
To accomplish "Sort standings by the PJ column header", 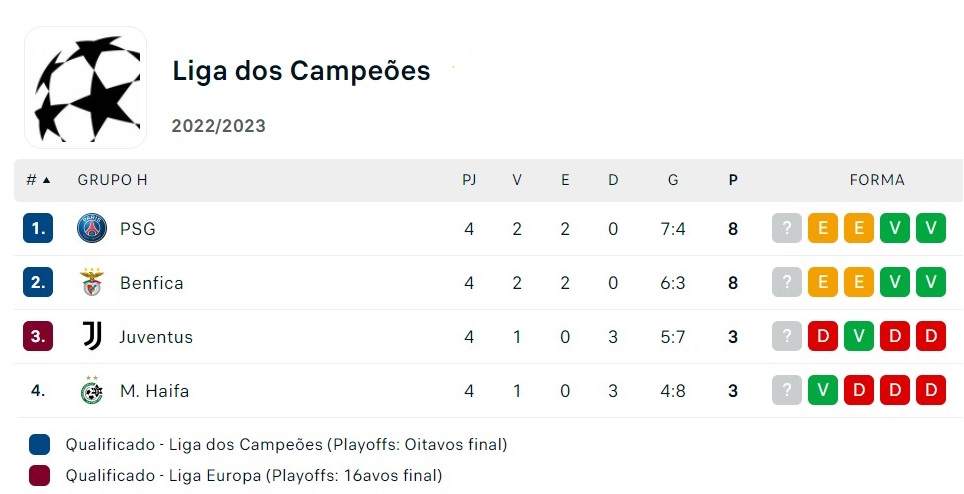I will point(469,180).
